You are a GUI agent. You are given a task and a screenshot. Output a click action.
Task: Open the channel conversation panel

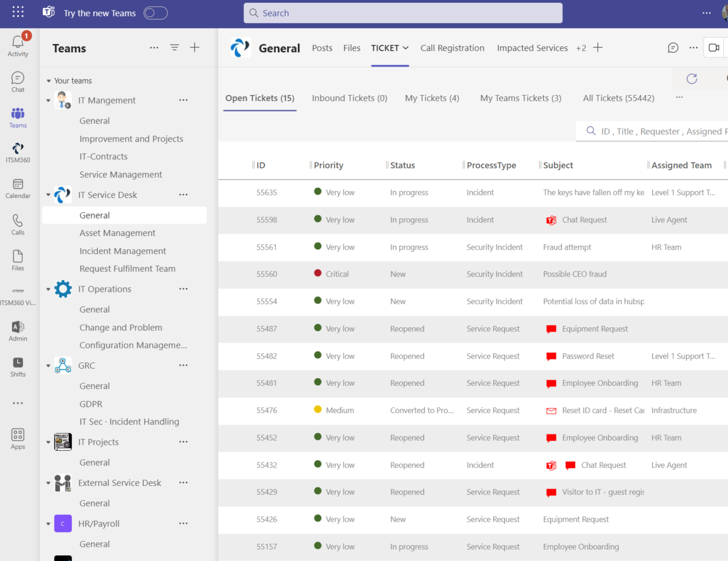pyautogui.click(x=673, y=48)
